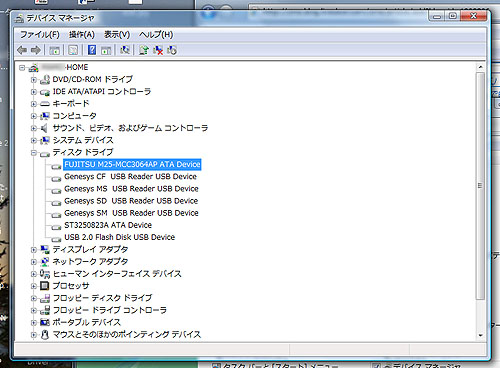
Task: Open Properties via the toolbar icon
Action: [73, 50]
